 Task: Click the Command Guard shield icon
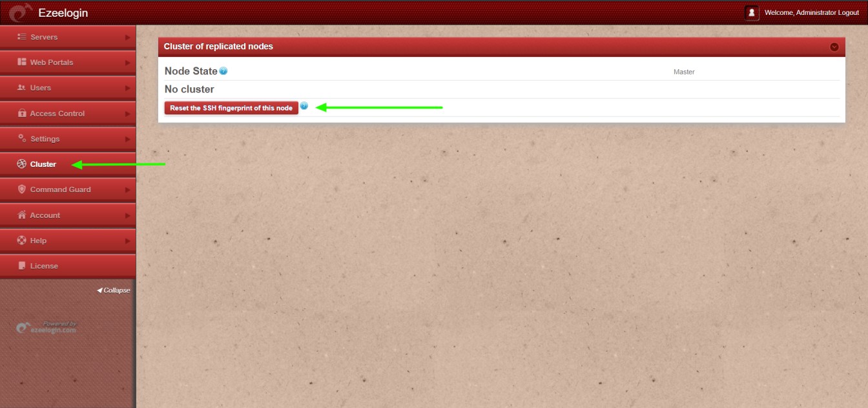click(x=22, y=189)
